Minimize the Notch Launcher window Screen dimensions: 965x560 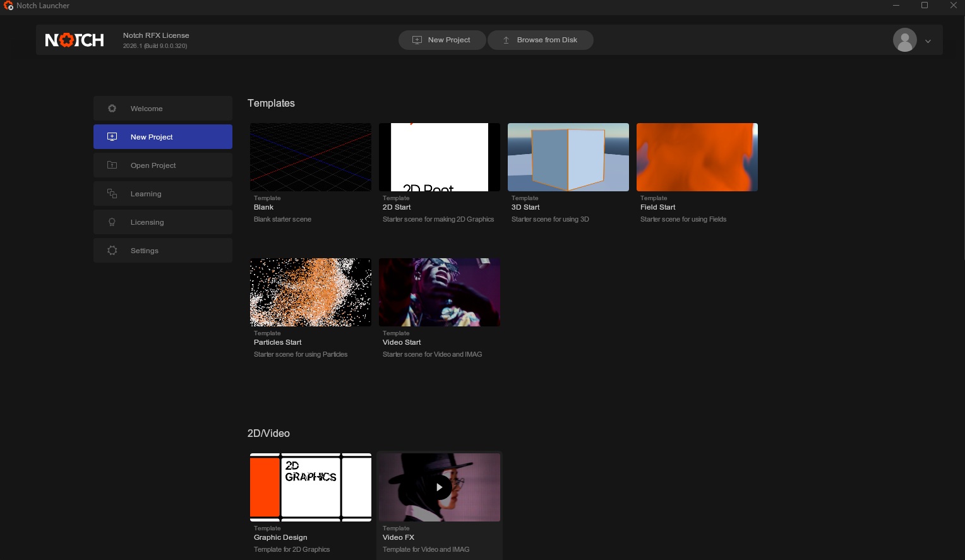896,6
